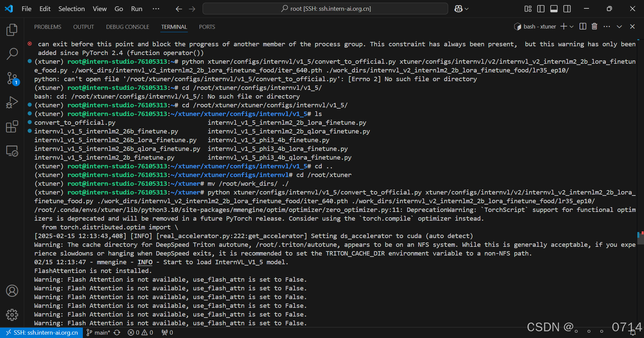Open the Manage gear menu

point(12,315)
